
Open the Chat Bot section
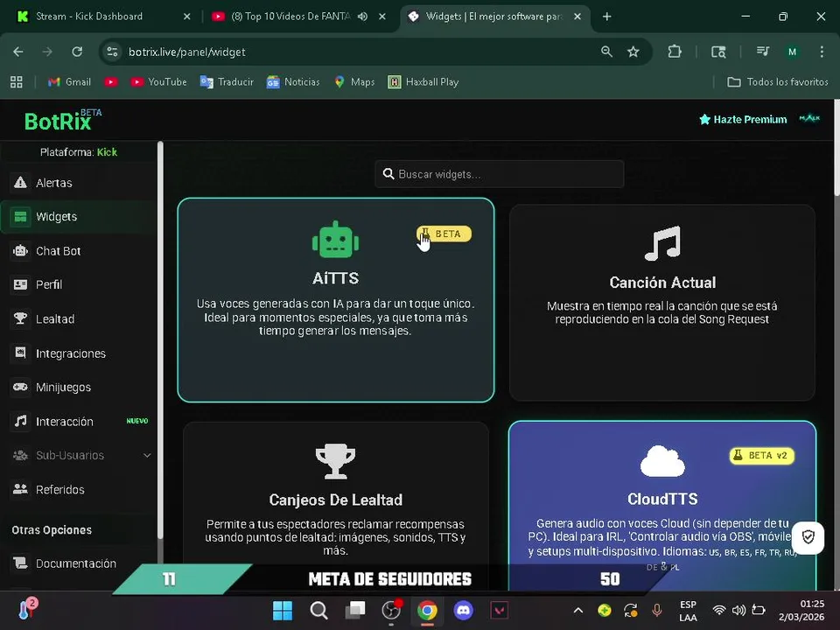coord(78,251)
